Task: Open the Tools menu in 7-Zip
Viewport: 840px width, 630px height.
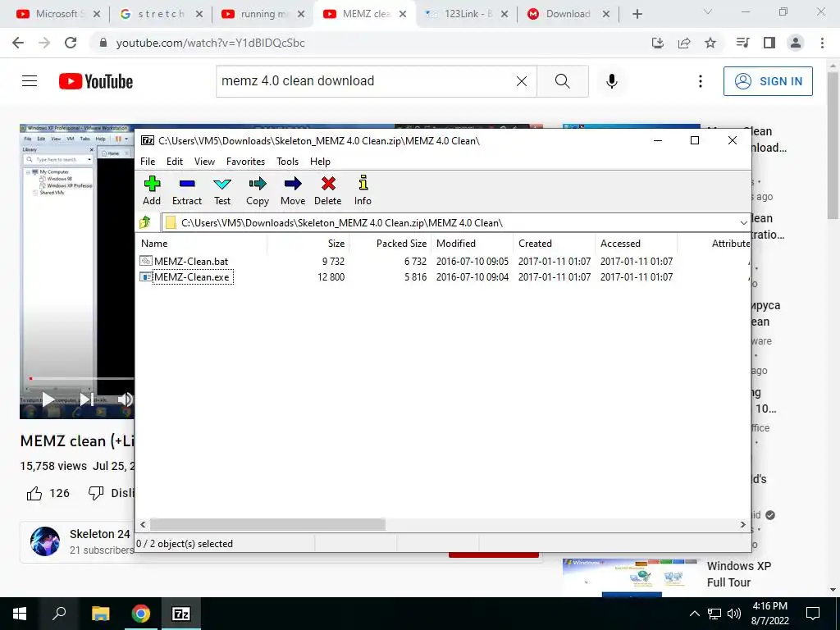Action: coord(288,162)
